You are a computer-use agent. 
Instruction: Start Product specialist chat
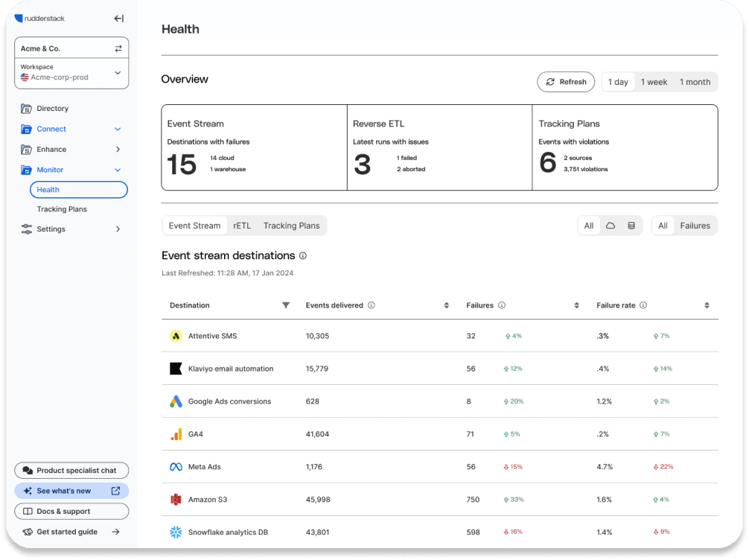(x=71, y=471)
